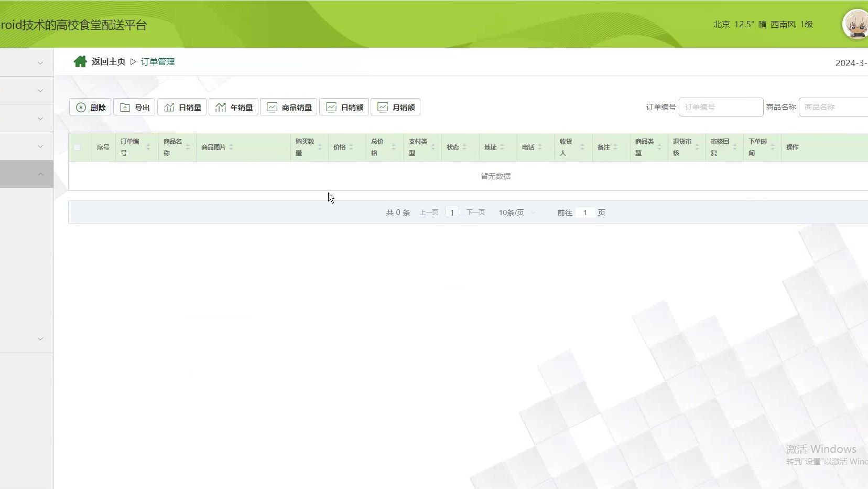
Task: Collapse the expanded sidebar menu up-chevron
Action: (x=40, y=174)
